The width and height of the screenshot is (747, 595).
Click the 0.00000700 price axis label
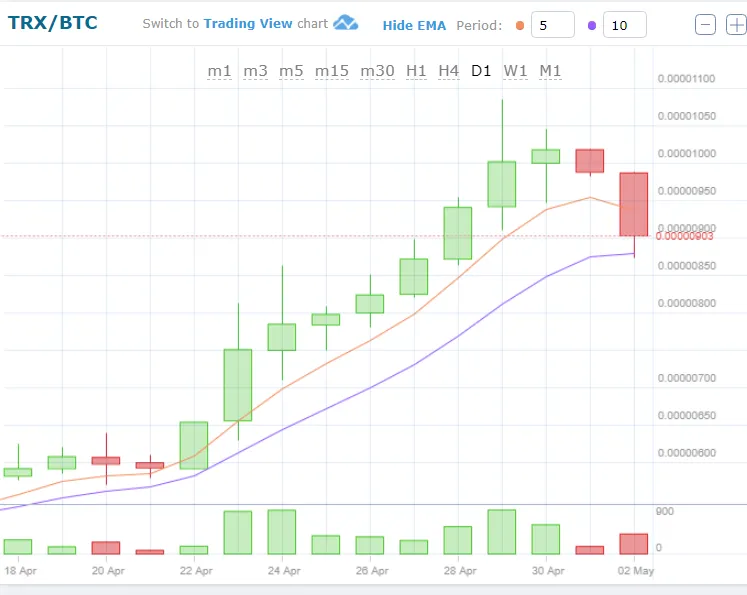[x=686, y=378]
